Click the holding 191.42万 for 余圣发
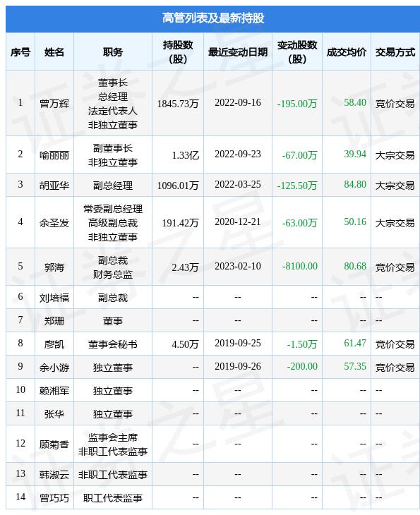Image resolution: width=420 pixels, height=515 pixels. (180, 223)
